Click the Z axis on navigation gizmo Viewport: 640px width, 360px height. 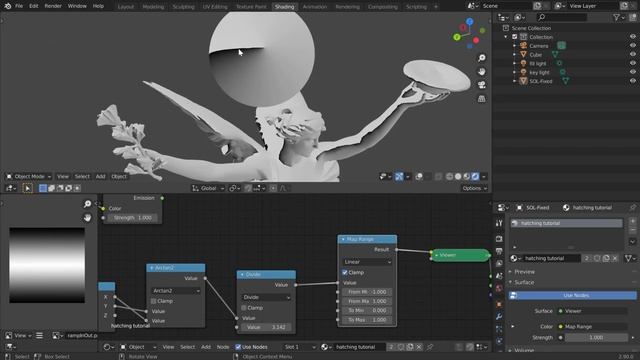tap(470, 21)
